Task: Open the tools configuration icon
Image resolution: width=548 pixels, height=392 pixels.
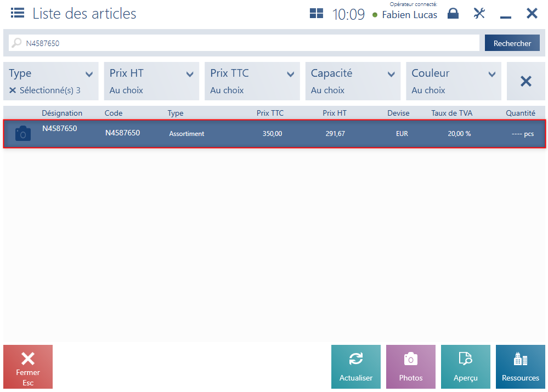Action: click(479, 14)
